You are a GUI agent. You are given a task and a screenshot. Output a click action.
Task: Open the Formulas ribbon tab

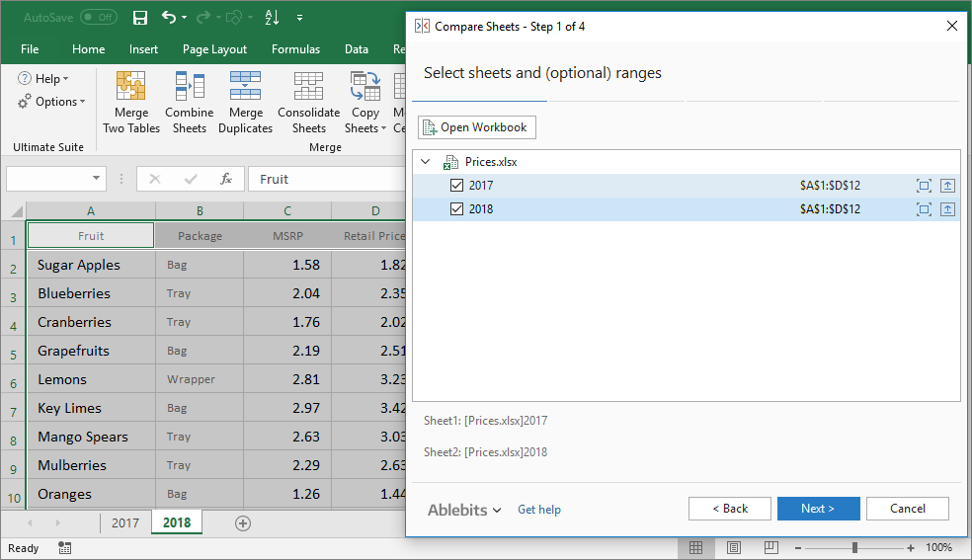point(295,49)
